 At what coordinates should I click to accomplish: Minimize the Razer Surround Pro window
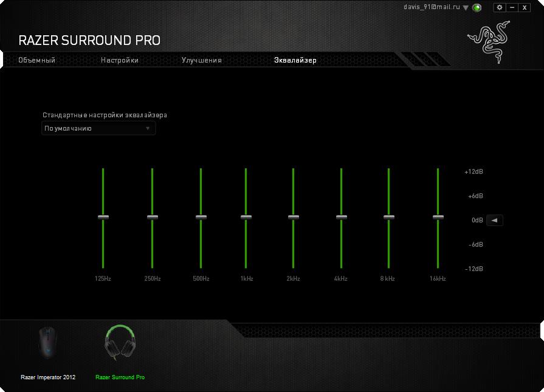(x=512, y=7)
